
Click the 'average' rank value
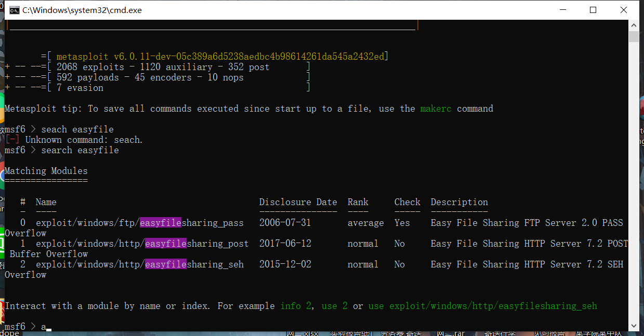pos(366,223)
